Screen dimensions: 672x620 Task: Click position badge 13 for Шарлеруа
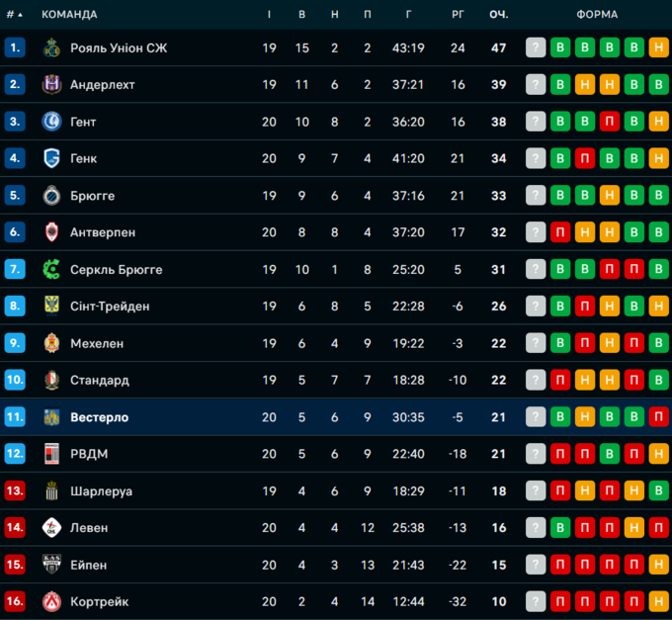[15, 490]
